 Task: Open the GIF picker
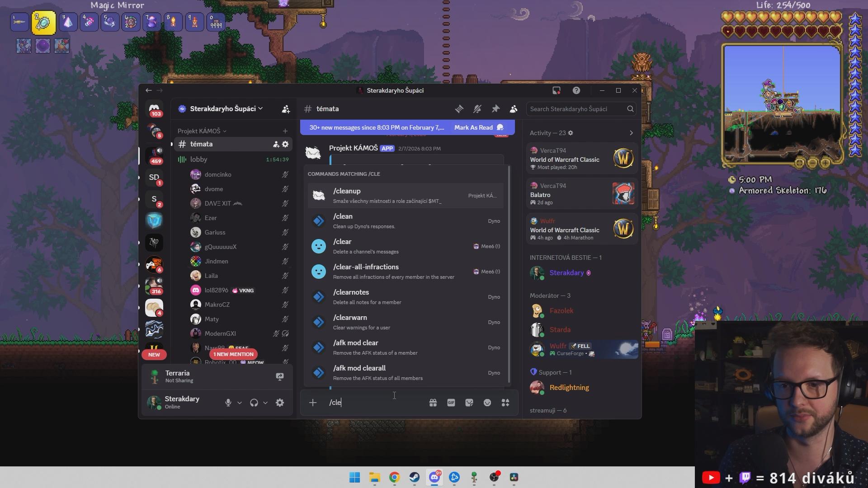(x=451, y=403)
